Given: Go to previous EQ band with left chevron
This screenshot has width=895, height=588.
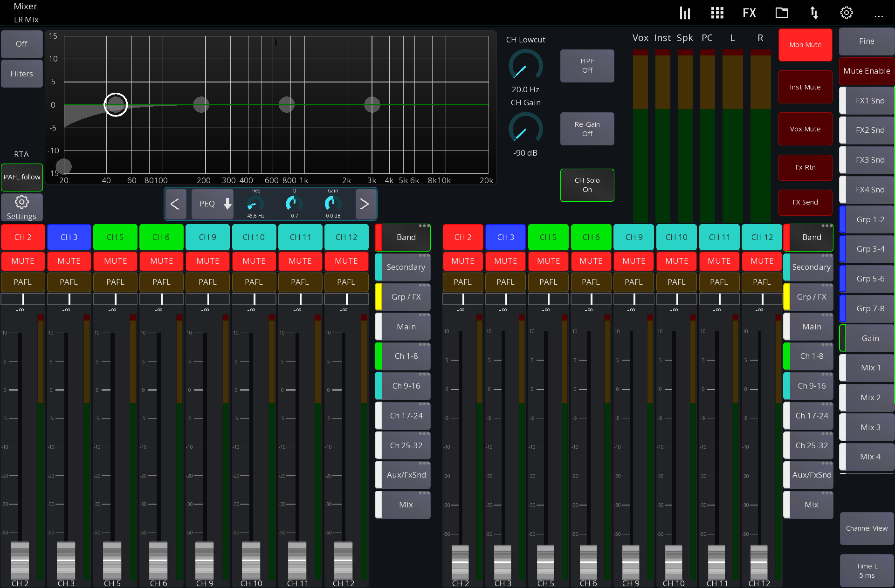Looking at the screenshot, I should tap(176, 204).
